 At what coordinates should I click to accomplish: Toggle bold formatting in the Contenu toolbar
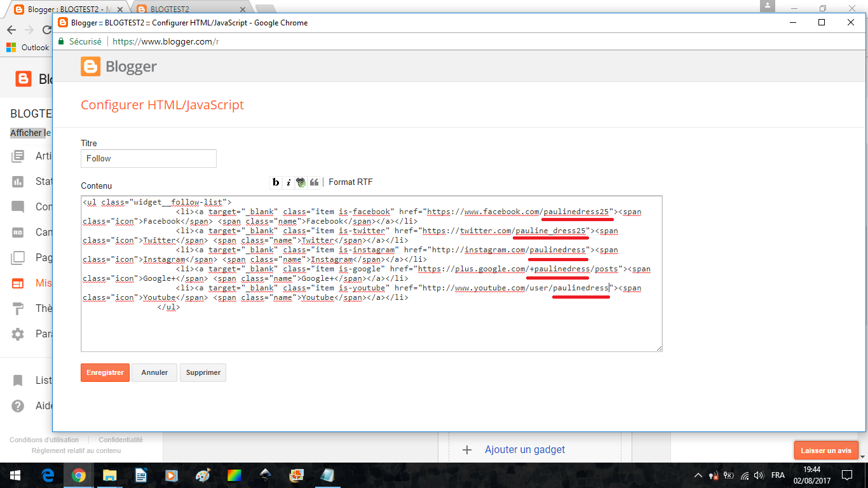click(x=276, y=182)
